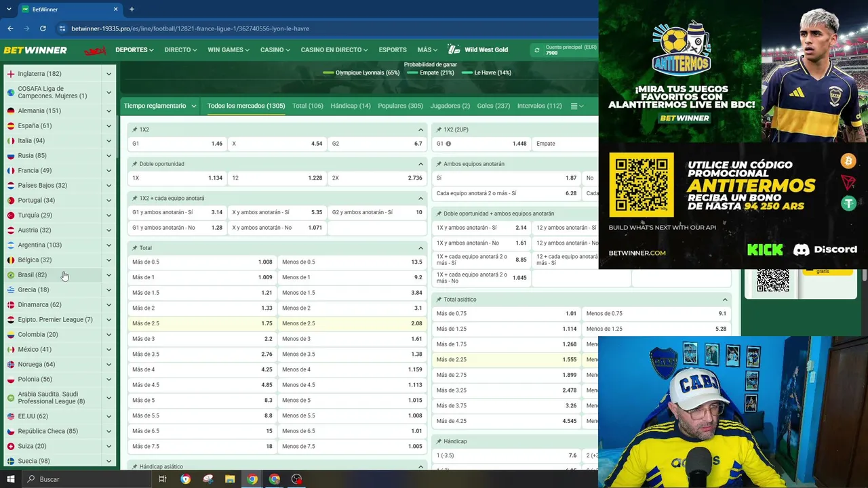The width and height of the screenshot is (868, 488).
Task: Open the WIN GAMES menu
Action: click(x=229, y=50)
